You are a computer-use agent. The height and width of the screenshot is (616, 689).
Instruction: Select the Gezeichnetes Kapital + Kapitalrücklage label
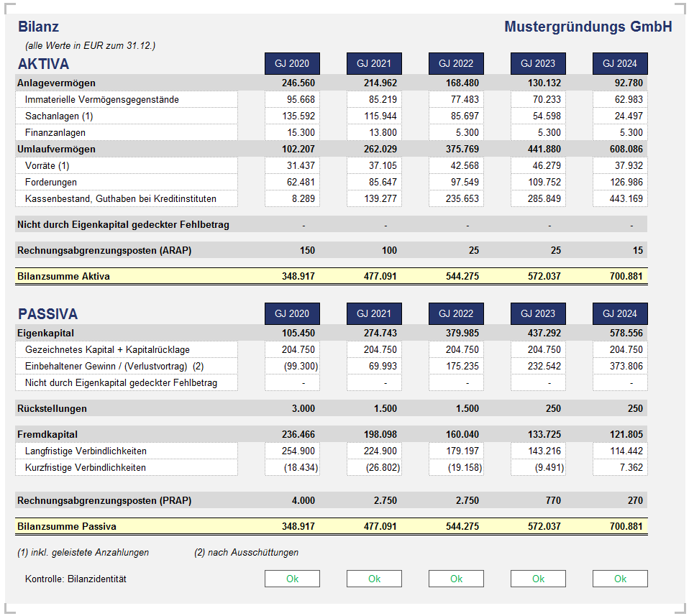click(107, 349)
